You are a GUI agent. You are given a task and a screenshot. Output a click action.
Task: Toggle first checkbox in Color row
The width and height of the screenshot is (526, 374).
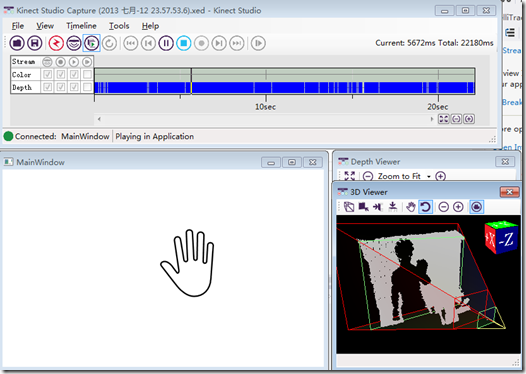(x=48, y=74)
